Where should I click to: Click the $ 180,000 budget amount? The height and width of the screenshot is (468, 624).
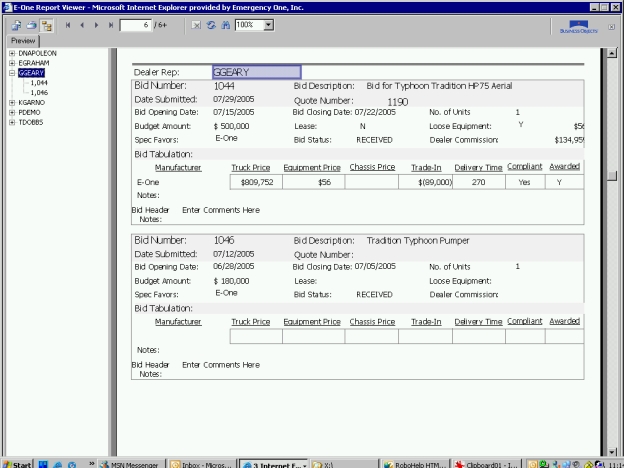point(231,281)
